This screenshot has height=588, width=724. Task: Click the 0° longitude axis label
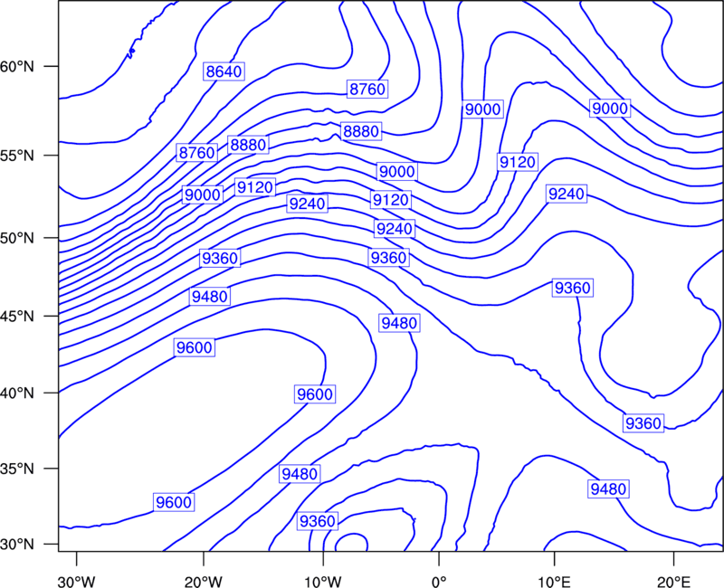439,582
